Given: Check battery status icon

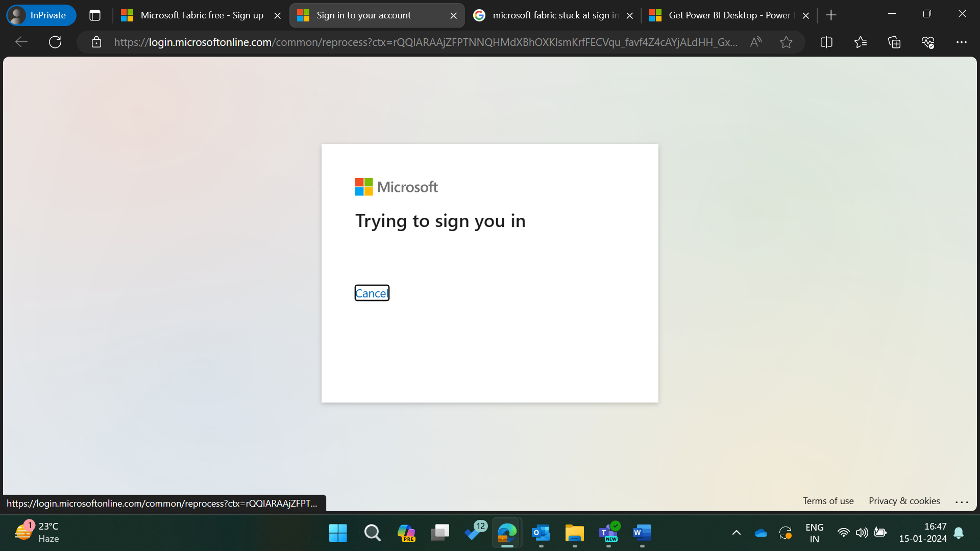Looking at the screenshot, I should (x=880, y=533).
